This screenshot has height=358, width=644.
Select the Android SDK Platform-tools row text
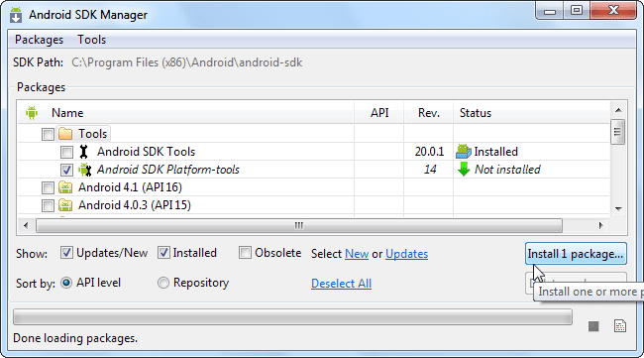click(168, 170)
